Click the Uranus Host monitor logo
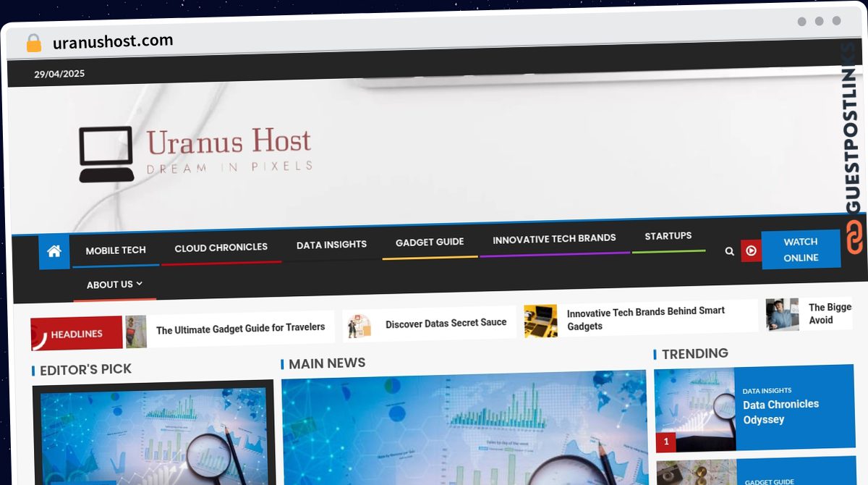Screen dimensions: 868x485 pyautogui.click(x=106, y=154)
